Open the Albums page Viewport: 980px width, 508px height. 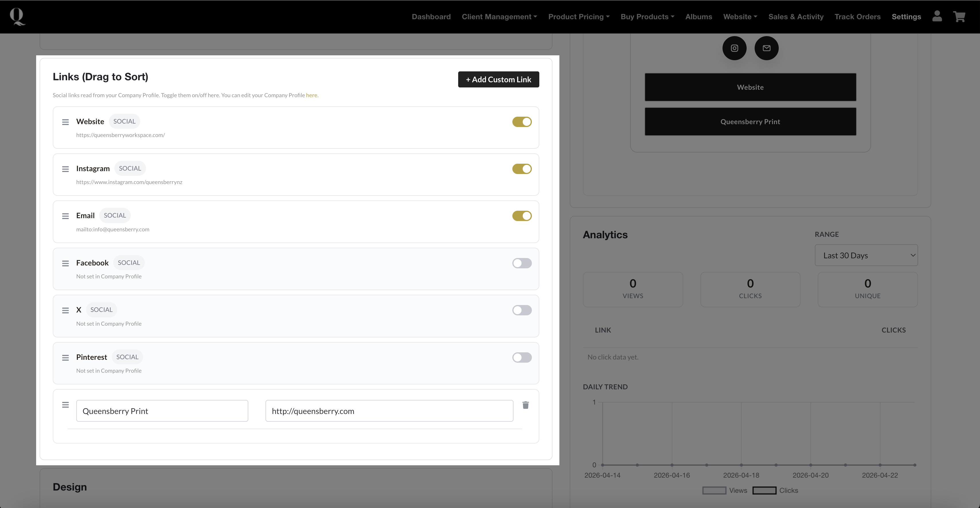[x=698, y=17]
